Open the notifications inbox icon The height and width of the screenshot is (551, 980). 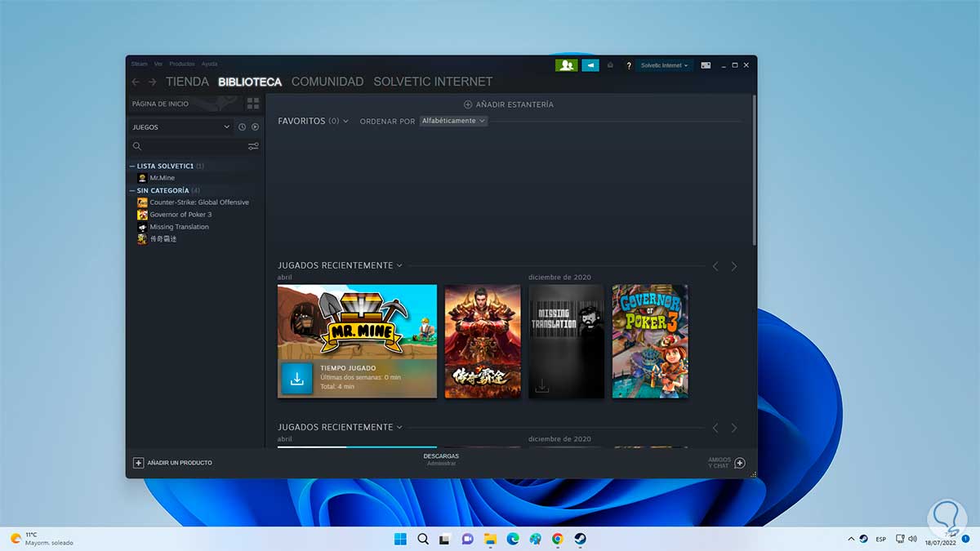tap(610, 65)
